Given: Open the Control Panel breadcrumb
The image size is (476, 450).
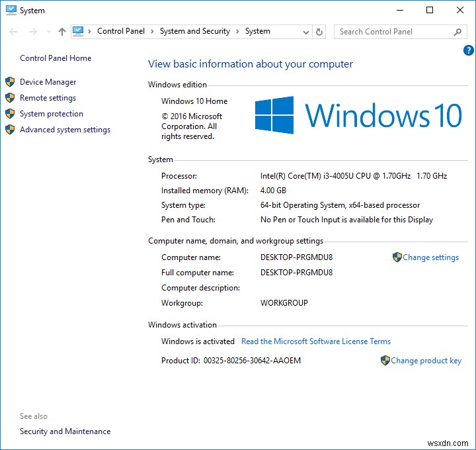Looking at the screenshot, I should click(121, 31).
